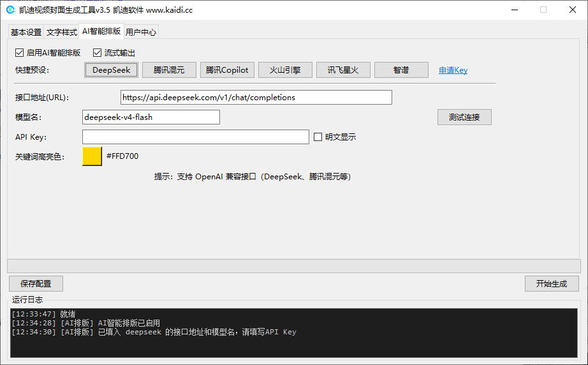
Task: Click the 模型名 input field
Action: (x=151, y=117)
